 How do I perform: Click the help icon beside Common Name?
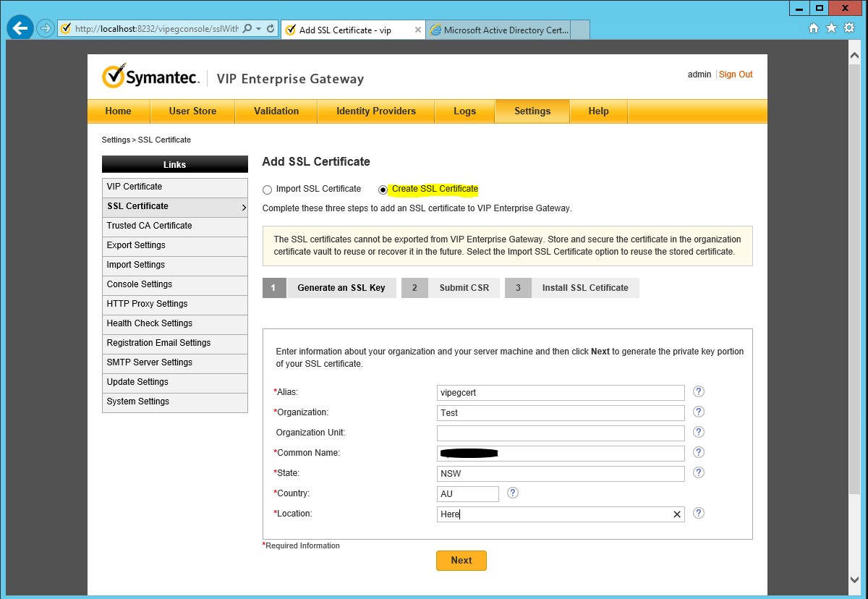click(699, 452)
